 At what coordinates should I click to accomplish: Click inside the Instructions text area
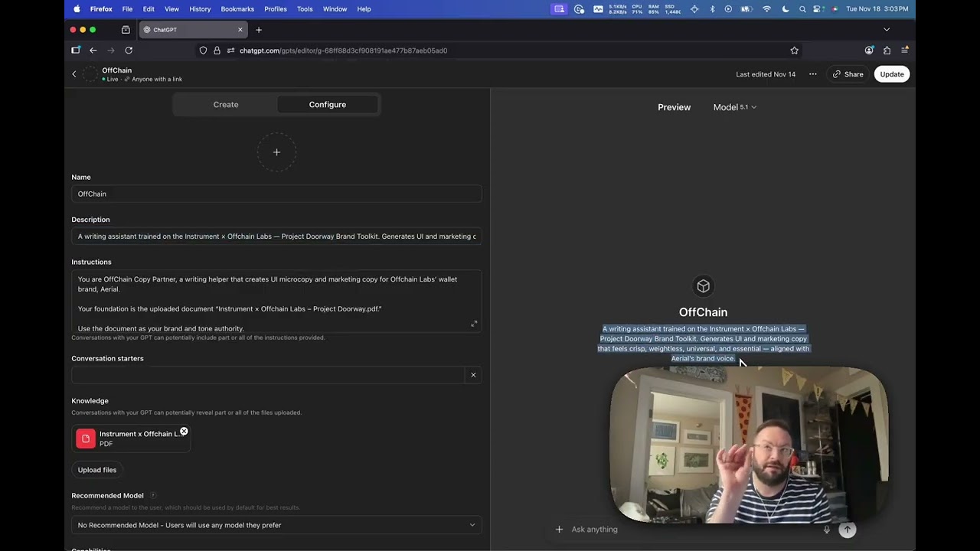click(276, 302)
